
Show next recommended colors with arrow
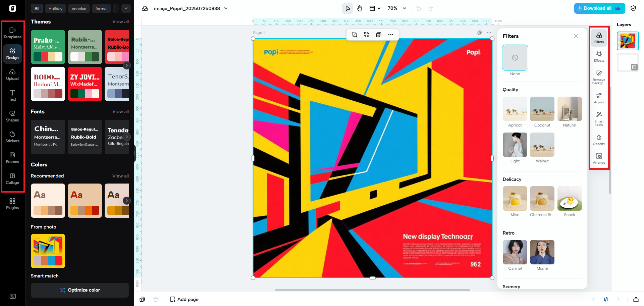126,201
